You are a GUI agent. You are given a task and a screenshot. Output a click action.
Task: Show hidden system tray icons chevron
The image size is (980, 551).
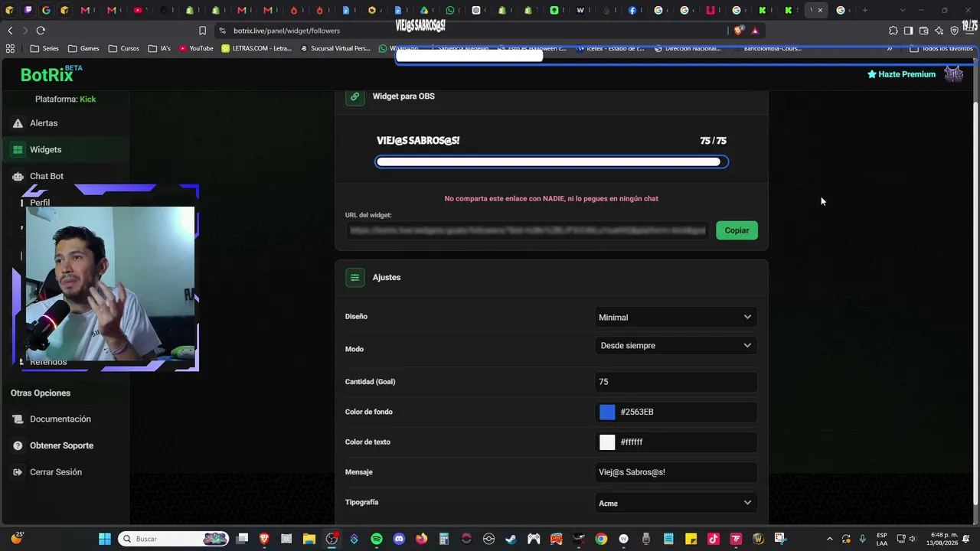coord(830,539)
